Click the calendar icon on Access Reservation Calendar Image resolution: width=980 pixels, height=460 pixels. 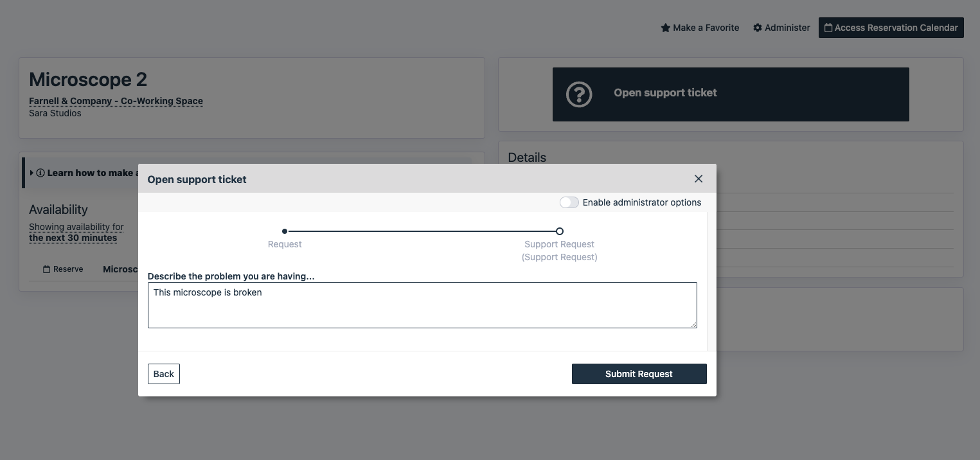point(828,28)
